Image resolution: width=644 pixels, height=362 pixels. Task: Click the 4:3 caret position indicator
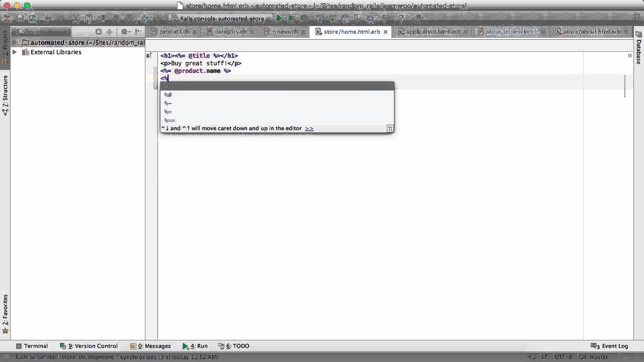pos(532,357)
